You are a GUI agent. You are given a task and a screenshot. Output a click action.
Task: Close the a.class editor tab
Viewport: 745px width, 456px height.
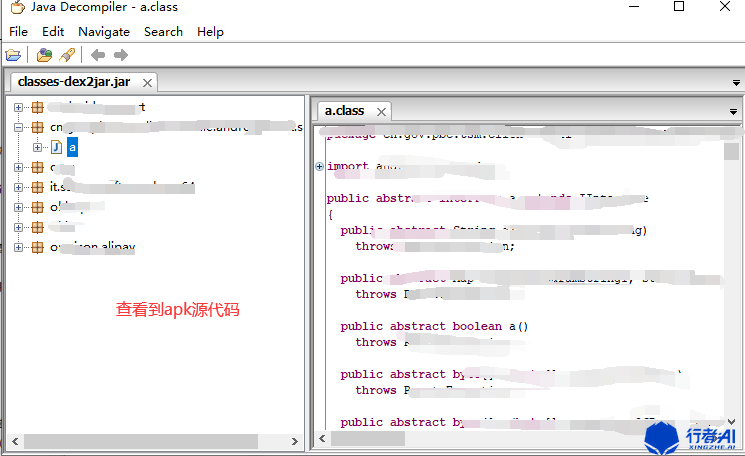[381, 112]
